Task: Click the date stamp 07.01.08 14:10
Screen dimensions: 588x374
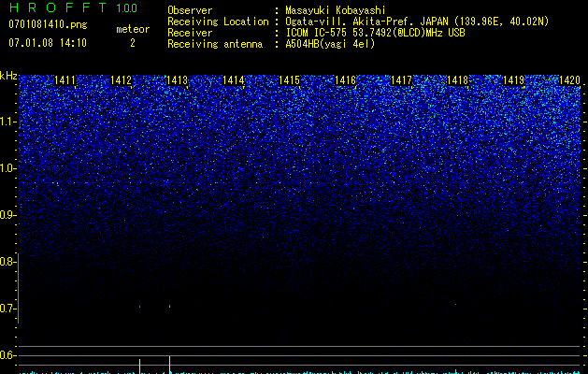Action: (48, 43)
